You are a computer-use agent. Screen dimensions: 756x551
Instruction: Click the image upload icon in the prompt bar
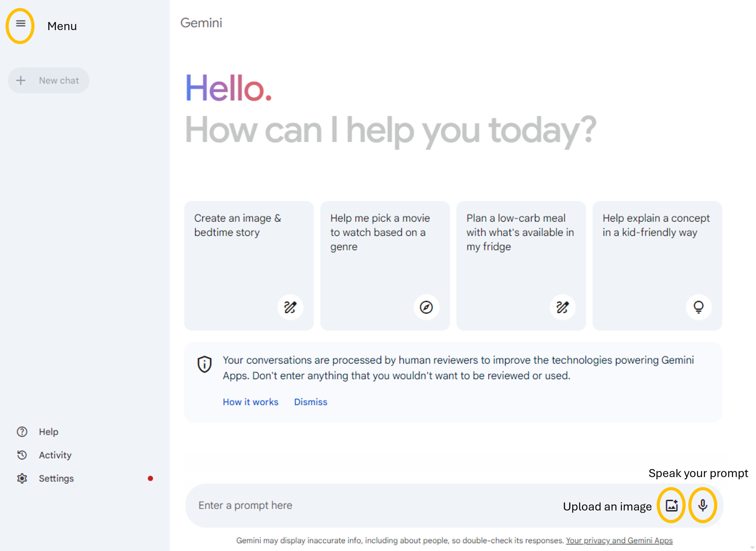tap(672, 506)
